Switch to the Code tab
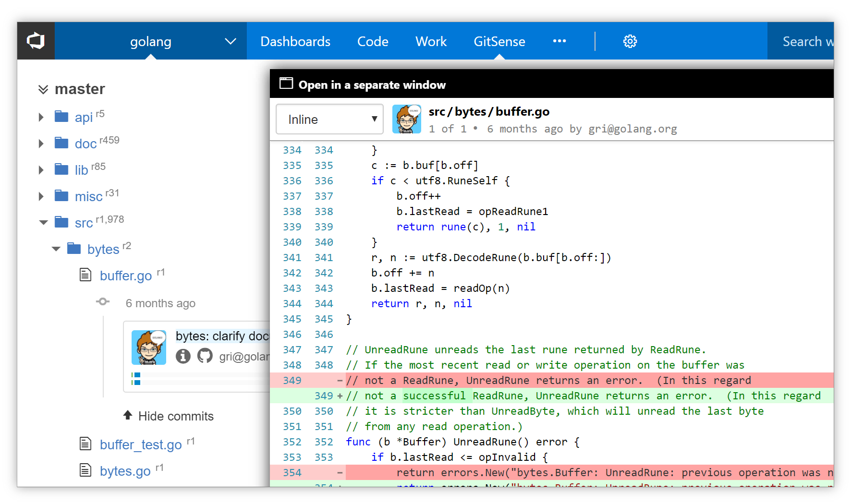Viewport: 851px width, 504px height. (x=373, y=41)
